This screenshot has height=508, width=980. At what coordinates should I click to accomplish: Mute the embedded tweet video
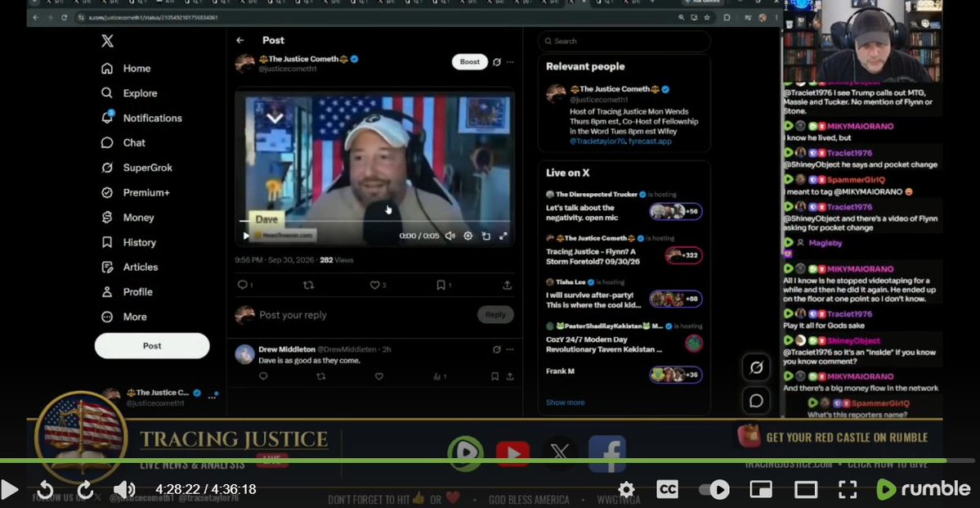tap(450, 236)
